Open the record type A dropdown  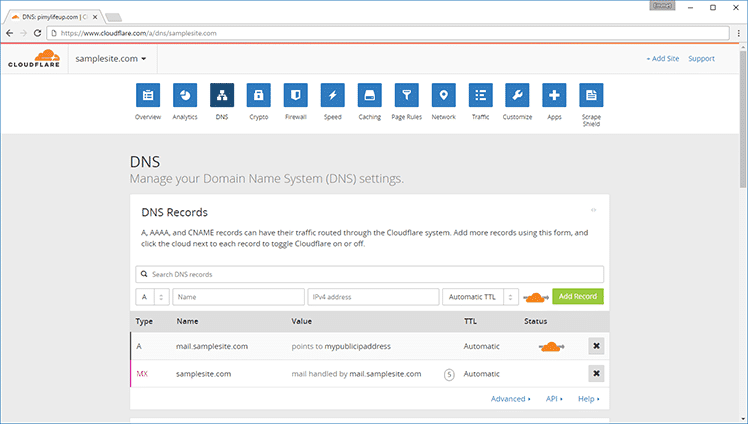pyautogui.click(x=152, y=297)
